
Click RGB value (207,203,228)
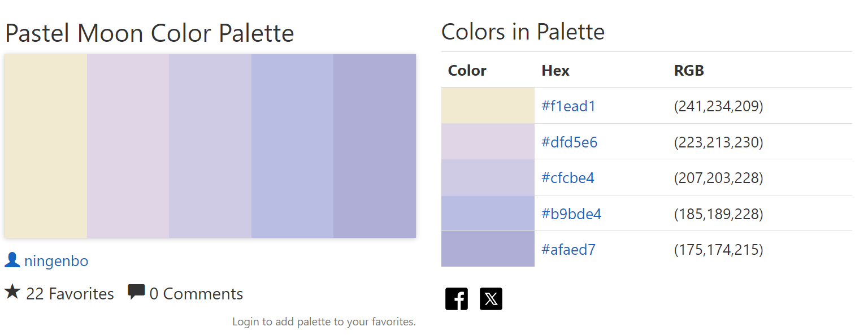pos(719,178)
